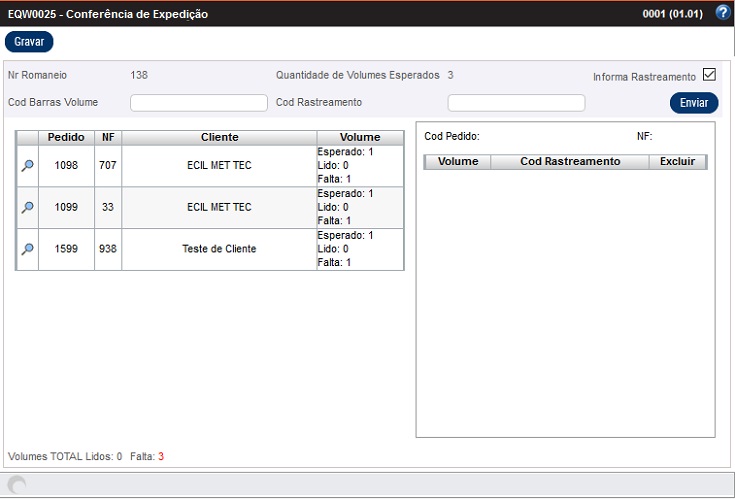Click the NF column header
735x499 pixels.
(108, 137)
